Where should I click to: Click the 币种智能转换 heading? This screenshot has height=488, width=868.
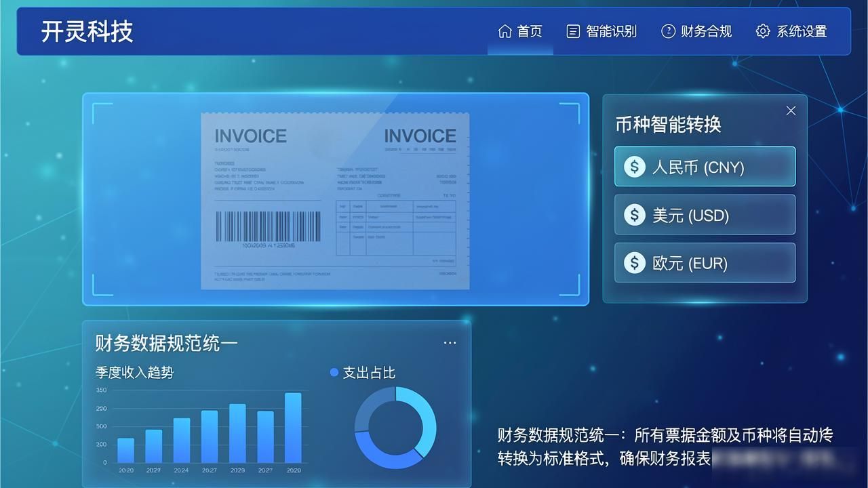(668, 124)
